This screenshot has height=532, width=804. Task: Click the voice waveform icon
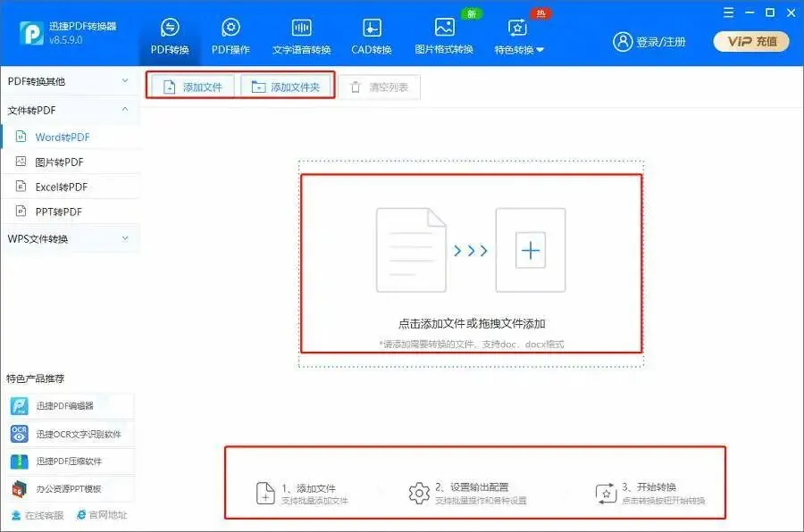pos(302,27)
